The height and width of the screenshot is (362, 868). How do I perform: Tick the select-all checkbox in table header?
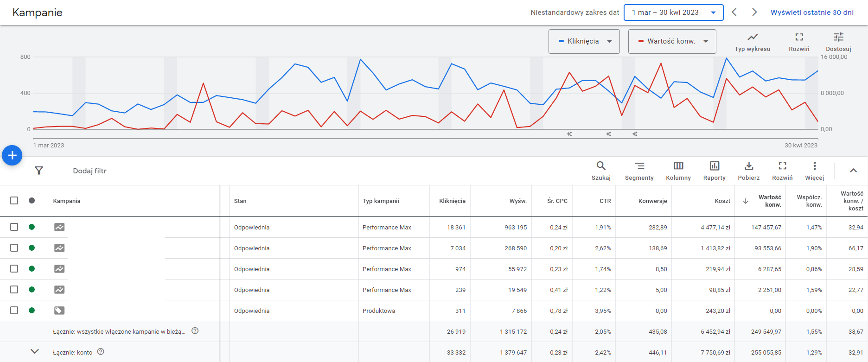tap(14, 201)
